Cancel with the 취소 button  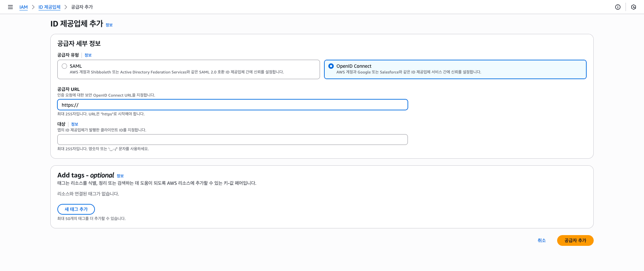542,240
